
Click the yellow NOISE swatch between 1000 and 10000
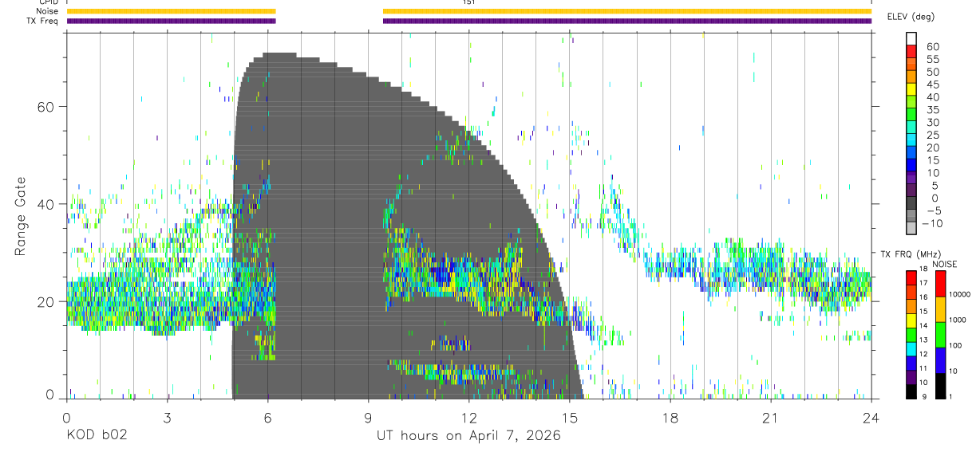(940, 309)
